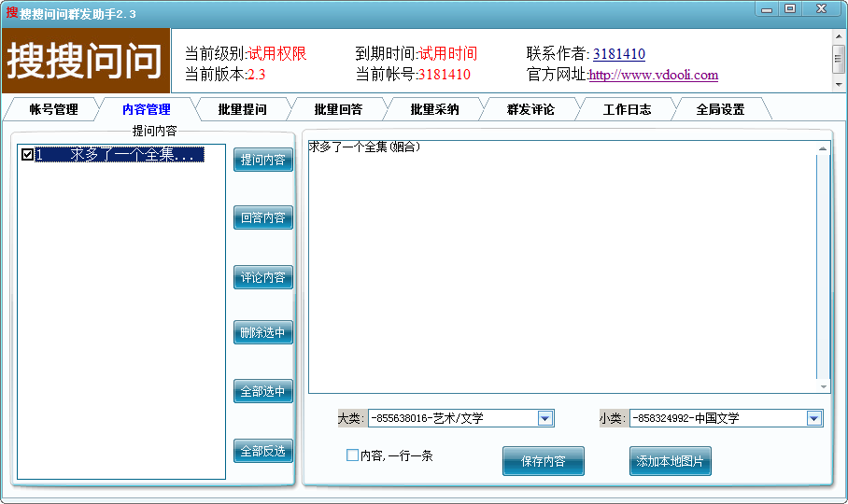Open the 群发评论 tab
Screen dimensions: 848x504
[x=530, y=109]
